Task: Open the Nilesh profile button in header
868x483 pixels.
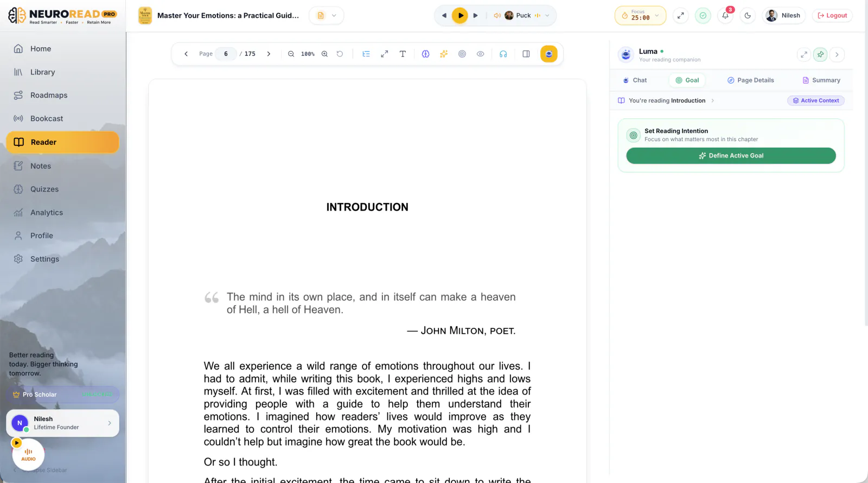Action: (x=783, y=16)
